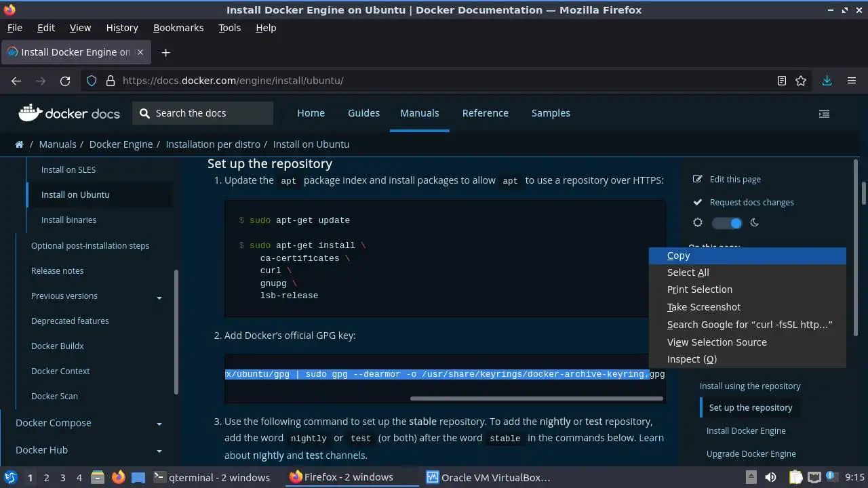Image resolution: width=868 pixels, height=488 pixels.
Task: Expand the Previous versions section
Action: (x=159, y=298)
